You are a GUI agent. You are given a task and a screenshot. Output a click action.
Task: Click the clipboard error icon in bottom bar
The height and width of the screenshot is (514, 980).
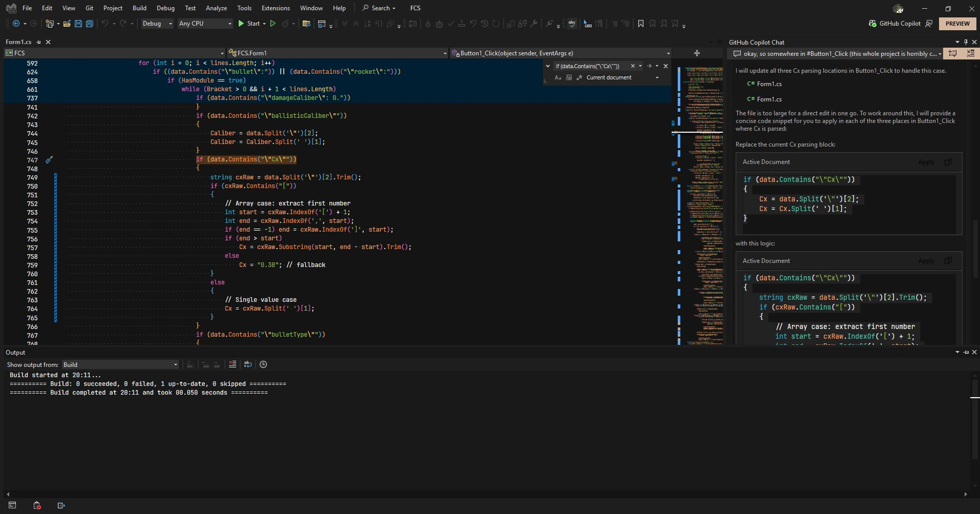tap(37, 505)
